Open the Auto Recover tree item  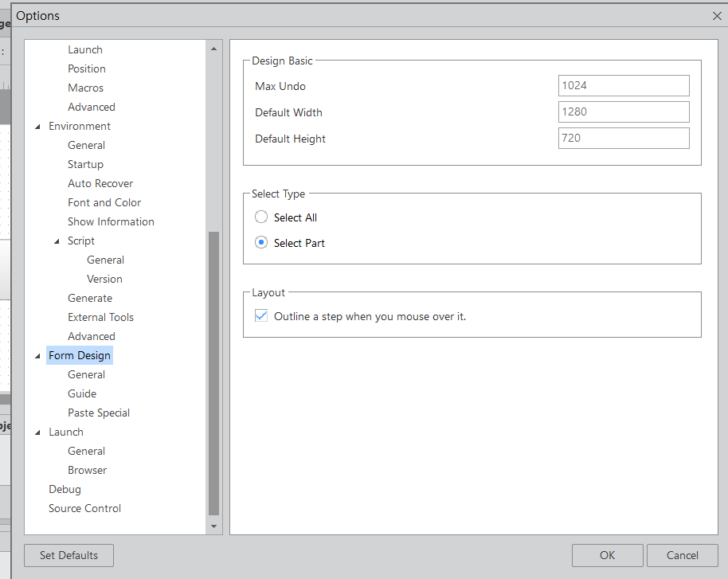[x=100, y=183]
